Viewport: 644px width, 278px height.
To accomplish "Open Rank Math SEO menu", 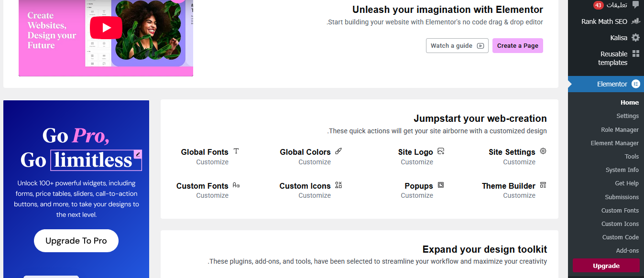I will tap(606, 21).
